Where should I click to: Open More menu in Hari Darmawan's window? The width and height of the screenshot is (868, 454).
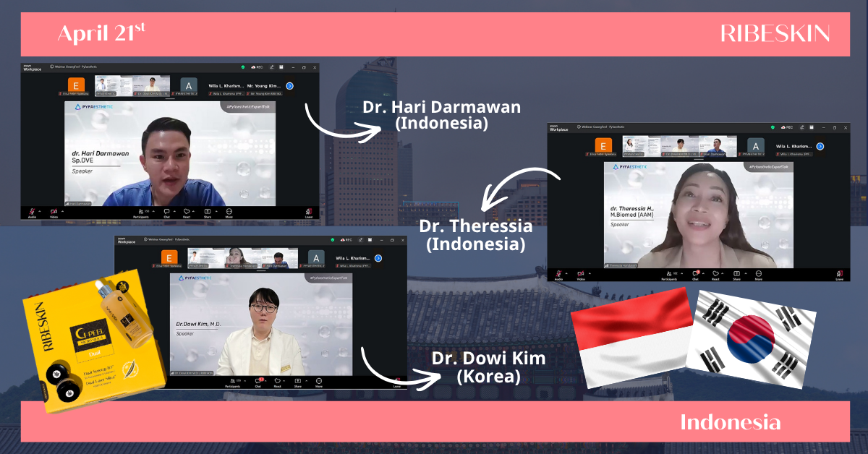[x=229, y=212]
